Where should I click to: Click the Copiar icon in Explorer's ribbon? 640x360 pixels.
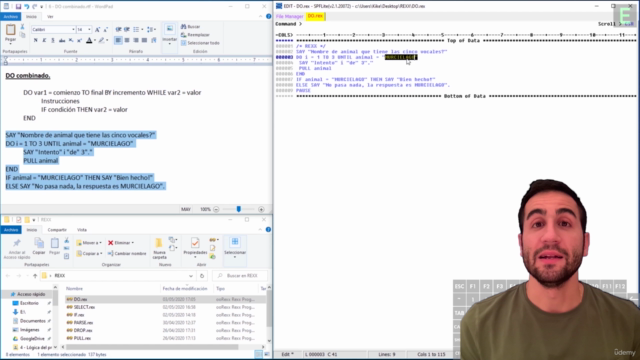coord(39,247)
